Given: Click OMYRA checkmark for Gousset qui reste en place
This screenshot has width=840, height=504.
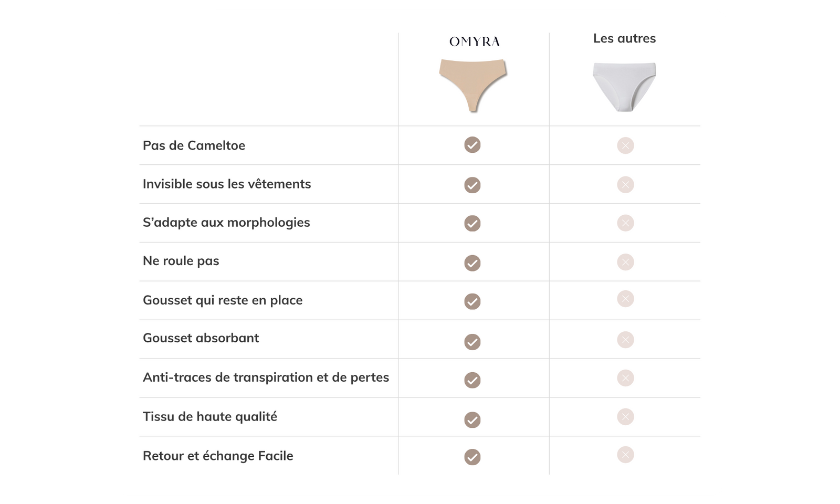Looking at the screenshot, I should [472, 301].
